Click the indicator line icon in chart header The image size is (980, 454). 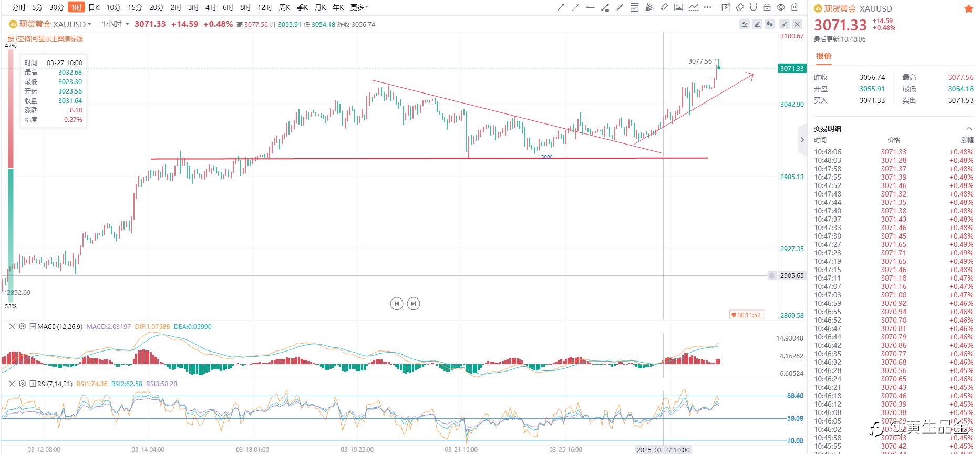(x=745, y=24)
